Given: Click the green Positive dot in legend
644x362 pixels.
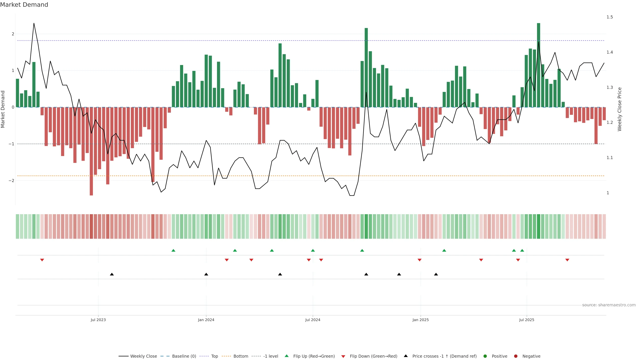Looking at the screenshot, I should point(485,356).
